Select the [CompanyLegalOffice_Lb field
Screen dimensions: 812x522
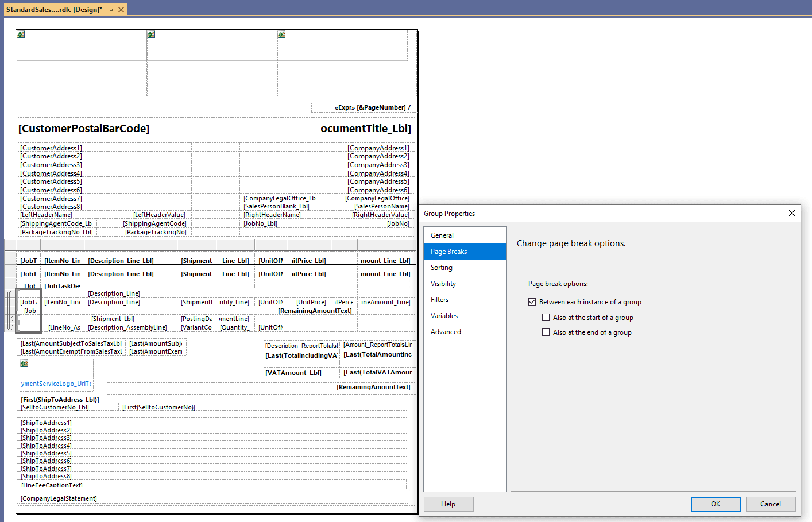[x=280, y=199]
